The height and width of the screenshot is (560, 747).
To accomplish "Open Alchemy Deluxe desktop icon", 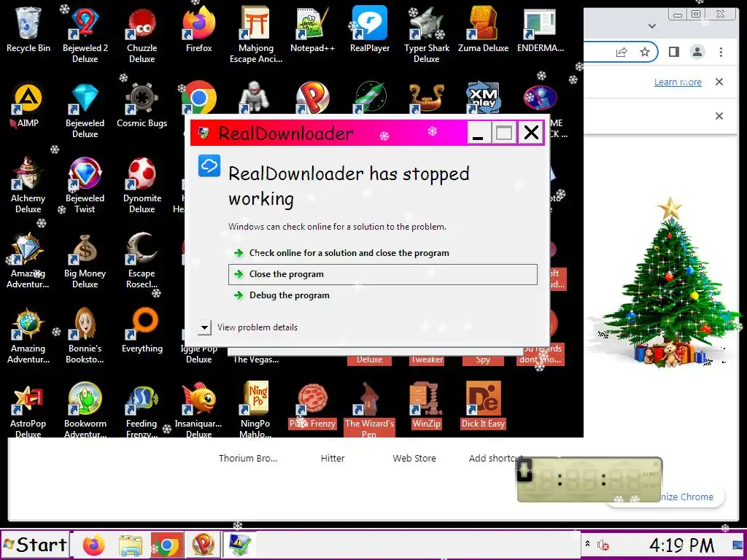I will pyautogui.click(x=28, y=186).
